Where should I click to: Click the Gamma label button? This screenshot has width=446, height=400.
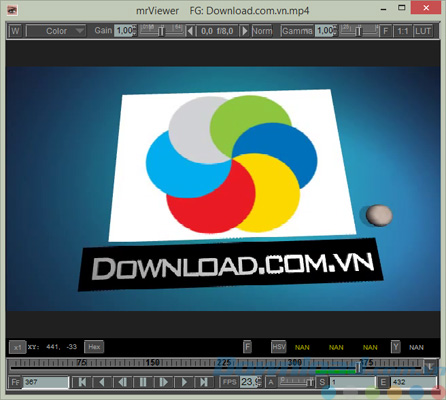pyautogui.click(x=297, y=31)
